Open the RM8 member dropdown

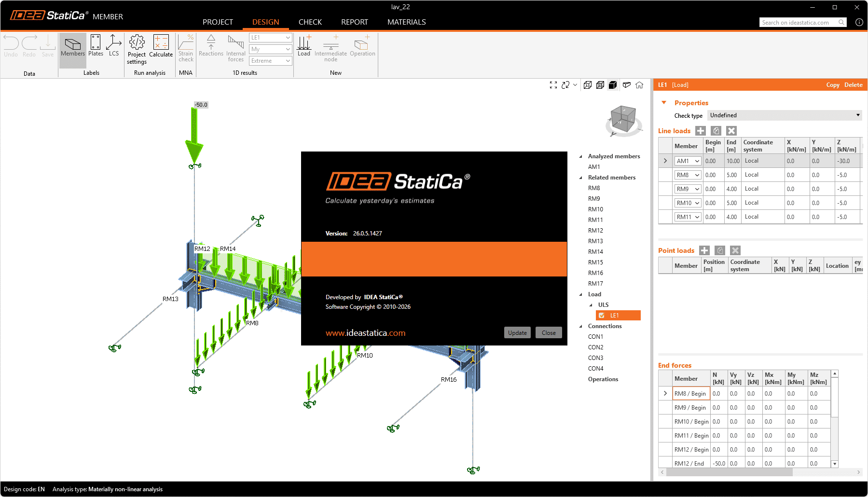point(688,175)
